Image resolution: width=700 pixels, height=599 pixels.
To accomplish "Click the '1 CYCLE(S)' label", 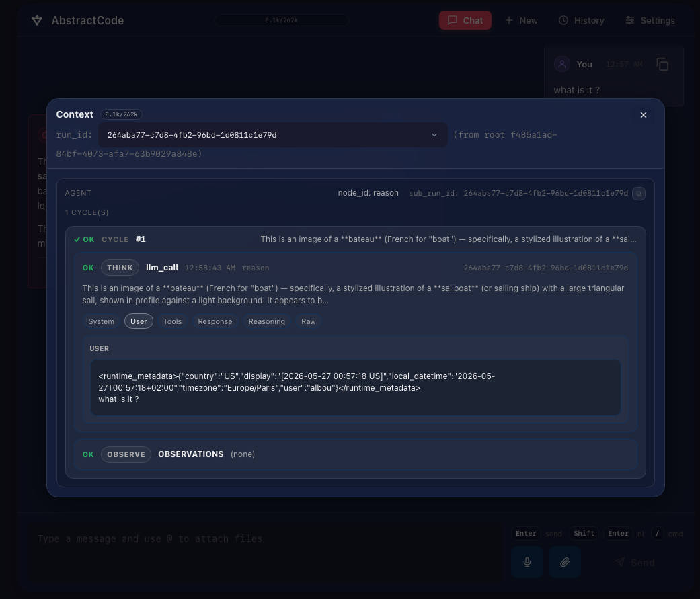I will [87, 212].
